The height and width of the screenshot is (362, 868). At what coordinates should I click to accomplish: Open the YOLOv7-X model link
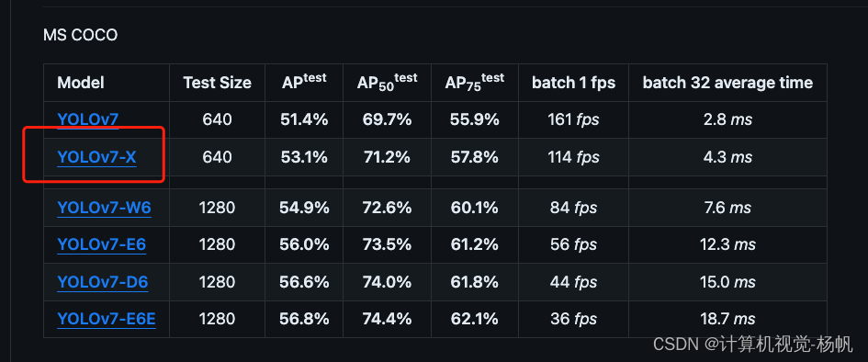(96, 157)
